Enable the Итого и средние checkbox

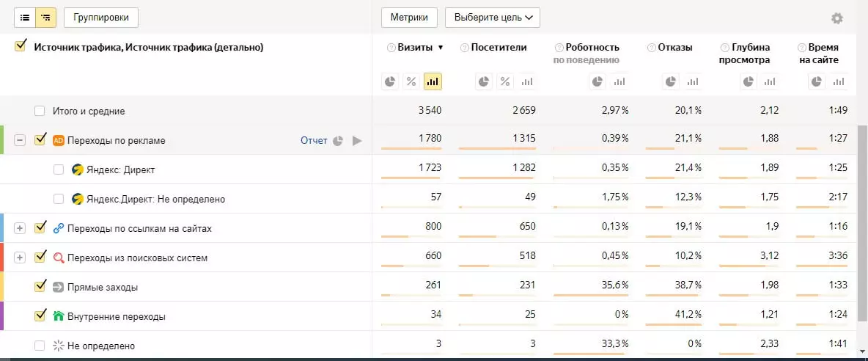pyautogui.click(x=40, y=111)
